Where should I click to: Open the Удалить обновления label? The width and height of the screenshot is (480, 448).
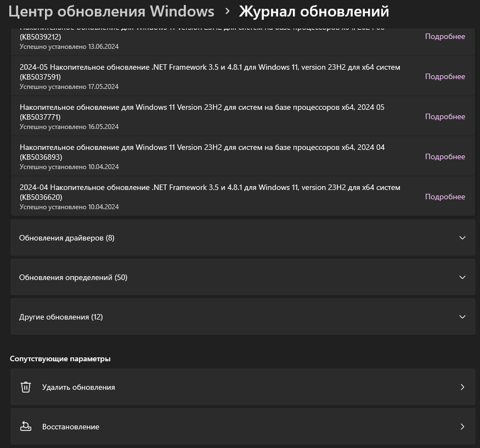(x=78, y=387)
